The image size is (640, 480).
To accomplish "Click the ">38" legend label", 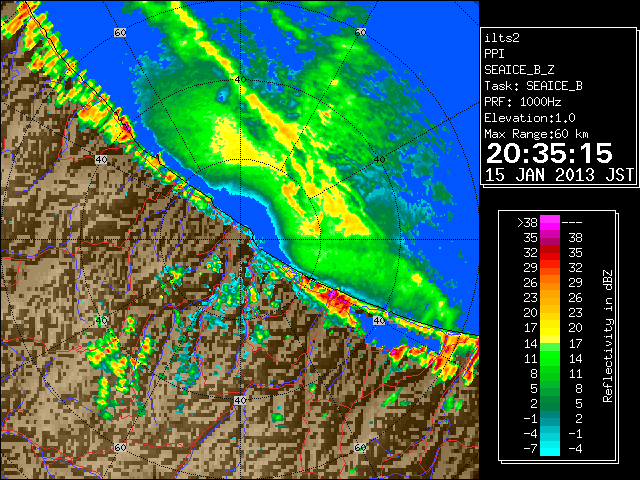I will (527, 223).
